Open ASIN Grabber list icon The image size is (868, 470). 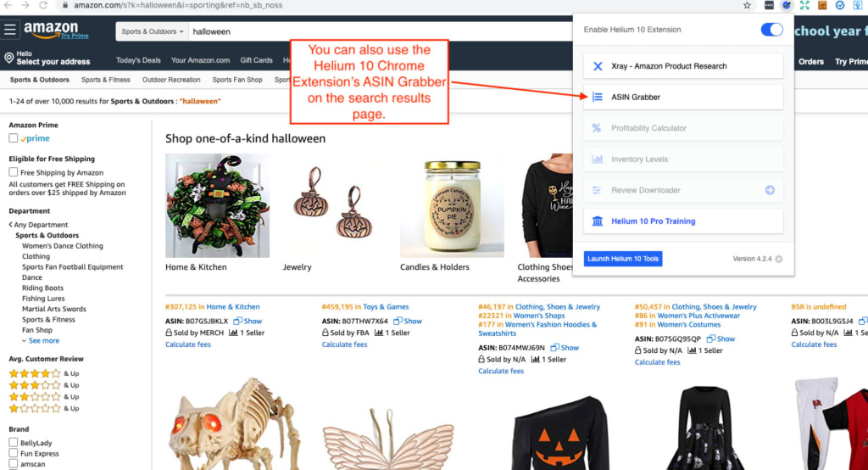point(598,97)
